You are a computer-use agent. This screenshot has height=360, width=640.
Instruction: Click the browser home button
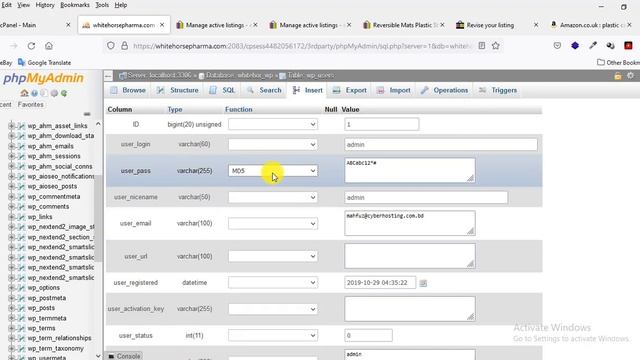49,46
